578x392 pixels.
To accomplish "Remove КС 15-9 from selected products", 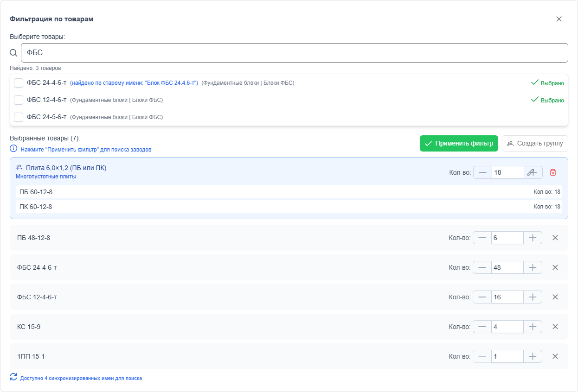I will [x=555, y=327].
